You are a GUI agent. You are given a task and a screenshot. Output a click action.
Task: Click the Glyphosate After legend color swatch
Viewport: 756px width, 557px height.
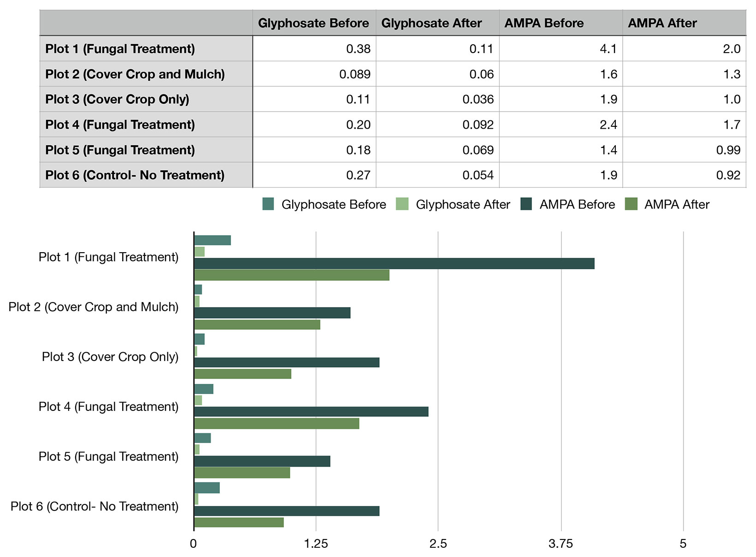click(402, 204)
